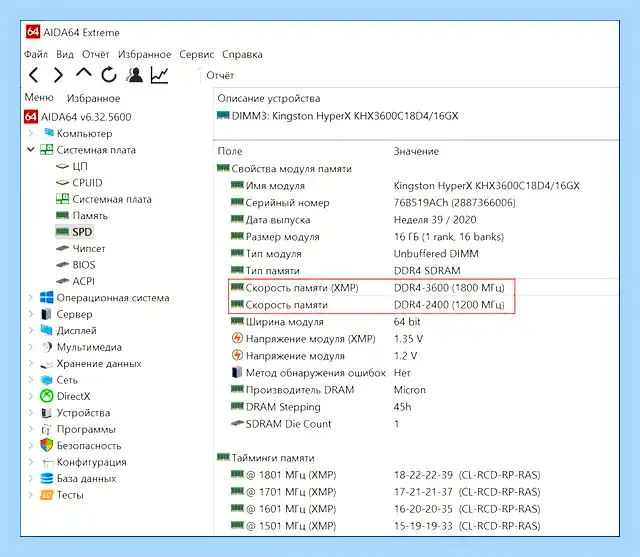Expand the Сервер tree node
640x557 pixels.
click(x=31, y=314)
